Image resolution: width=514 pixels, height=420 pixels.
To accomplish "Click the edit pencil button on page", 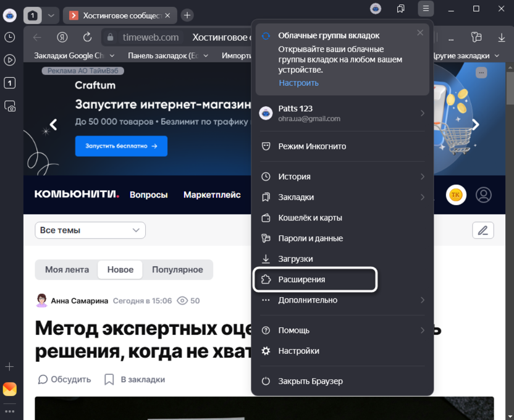I will pos(483,230).
